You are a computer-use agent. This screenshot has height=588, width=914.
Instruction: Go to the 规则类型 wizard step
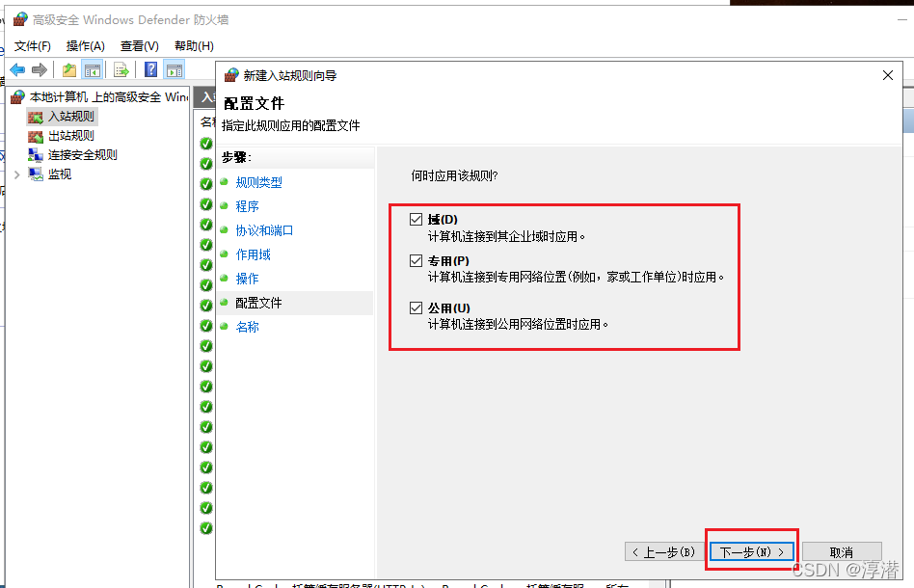(258, 182)
